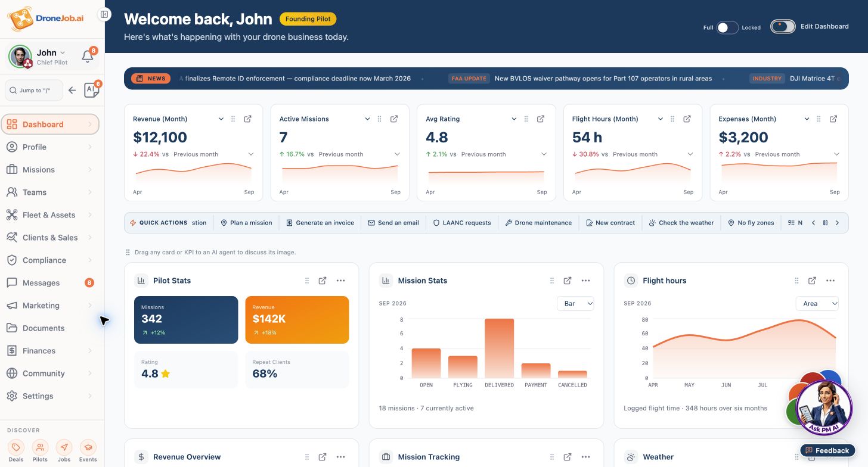Open the Area chart type dropdown

pyautogui.click(x=817, y=304)
